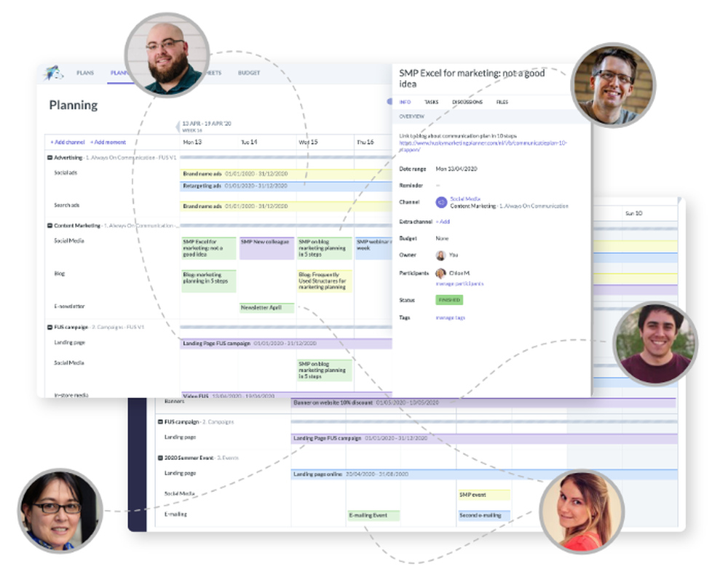Image resolution: width=728 pixels, height=572 pixels.
Task: Open the huskymarketingplanner blog URL link
Action: click(x=483, y=146)
